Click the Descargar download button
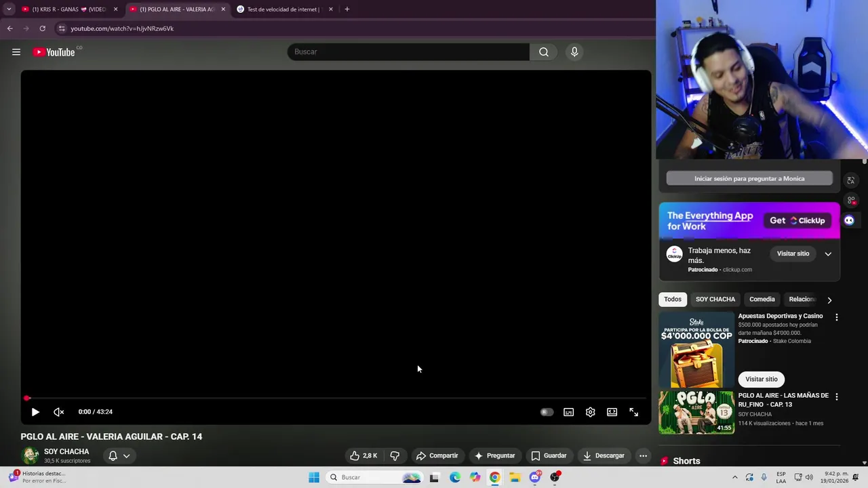The height and width of the screenshot is (488, 868). pyautogui.click(x=604, y=455)
